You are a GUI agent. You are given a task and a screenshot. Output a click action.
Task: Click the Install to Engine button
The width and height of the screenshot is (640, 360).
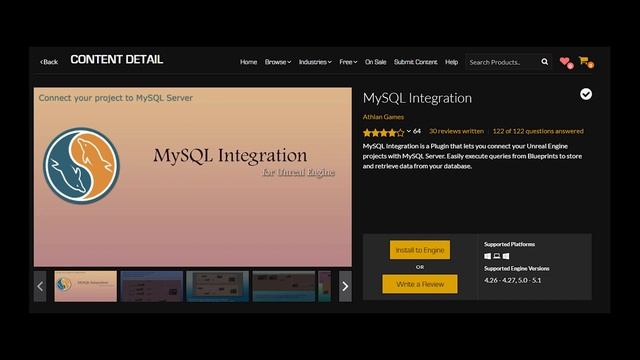(420, 250)
